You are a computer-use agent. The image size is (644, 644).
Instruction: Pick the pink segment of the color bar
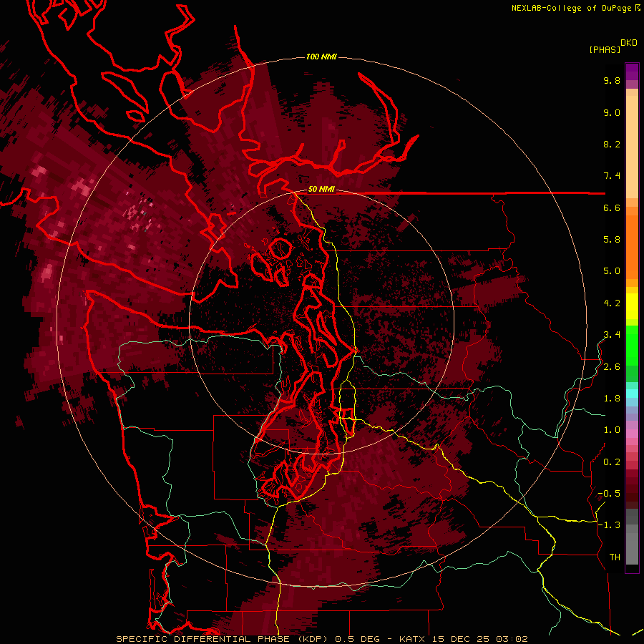pyautogui.click(x=632, y=434)
